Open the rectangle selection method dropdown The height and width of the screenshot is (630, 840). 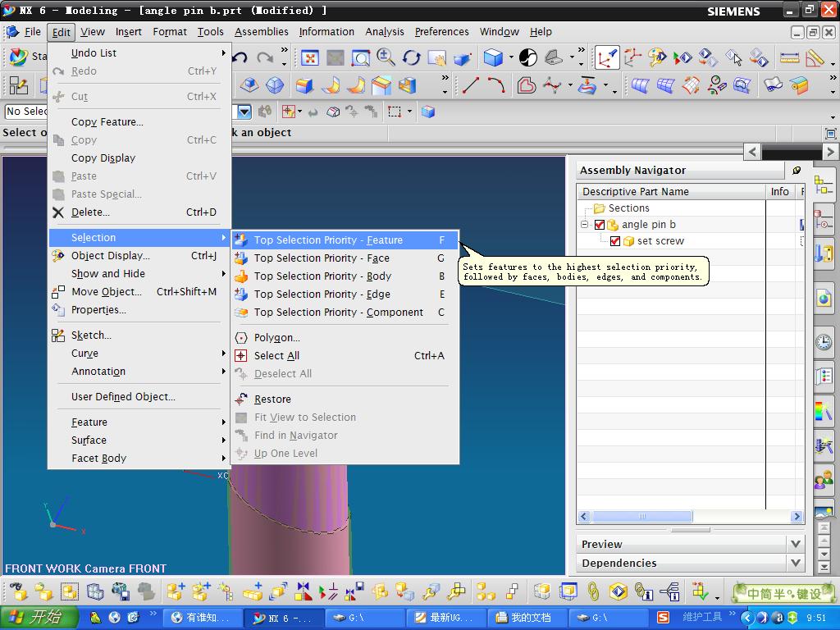click(409, 112)
